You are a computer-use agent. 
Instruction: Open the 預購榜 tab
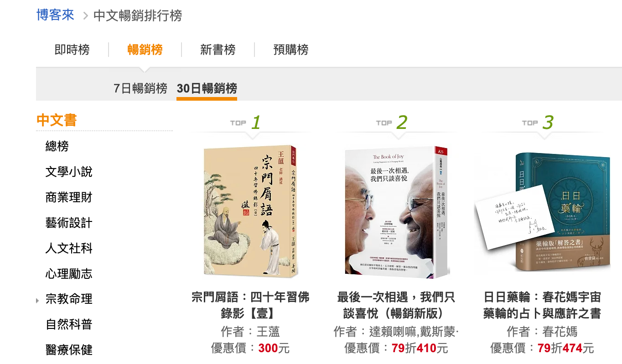[x=291, y=49]
